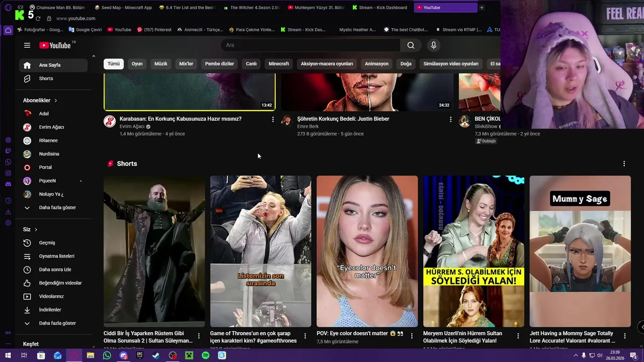This screenshot has width=644, height=362.
Task: Open Shorts section three-dot menu
Action: [624, 164]
